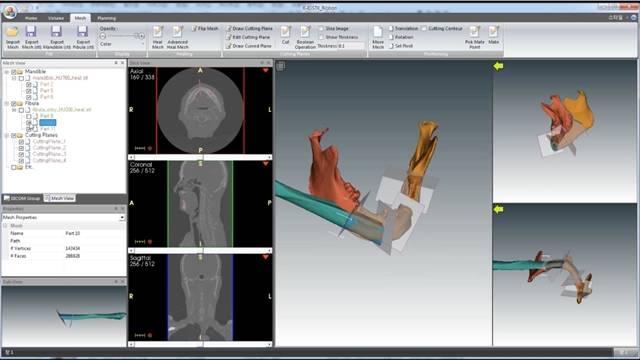Uncheck CuttingPlane_1 visibility checkbox
The height and width of the screenshot is (360, 640).
pyautogui.click(x=22, y=142)
